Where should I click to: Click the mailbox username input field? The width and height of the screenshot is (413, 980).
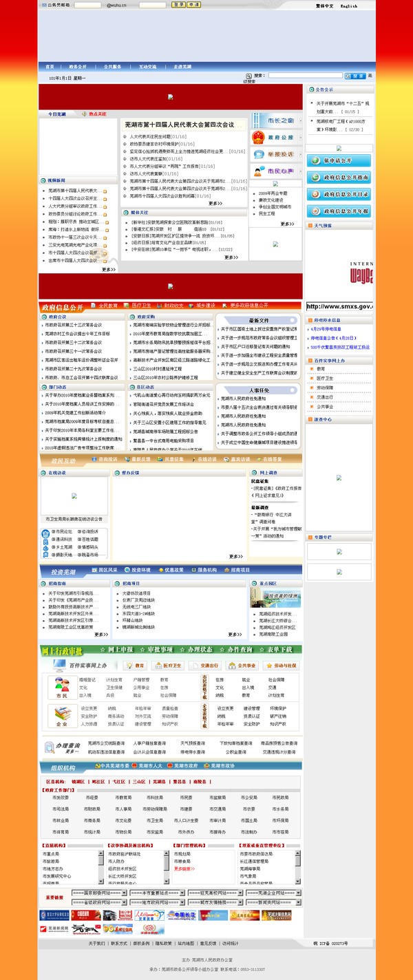click(x=87, y=5)
